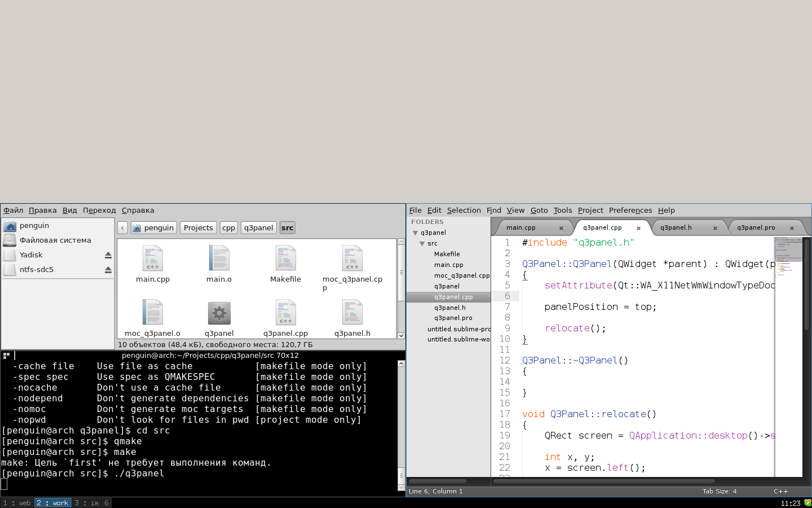Open Sublime Project menu

click(x=590, y=211)
